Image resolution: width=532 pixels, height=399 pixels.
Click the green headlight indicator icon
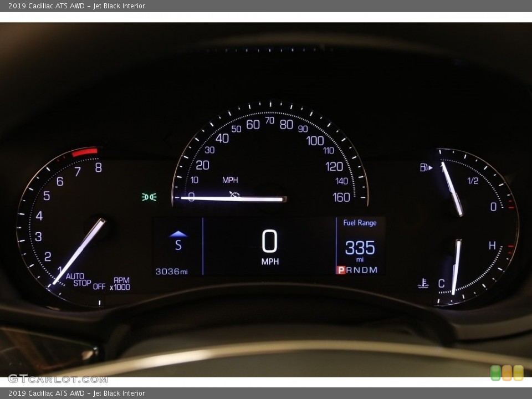click(149, 197)
